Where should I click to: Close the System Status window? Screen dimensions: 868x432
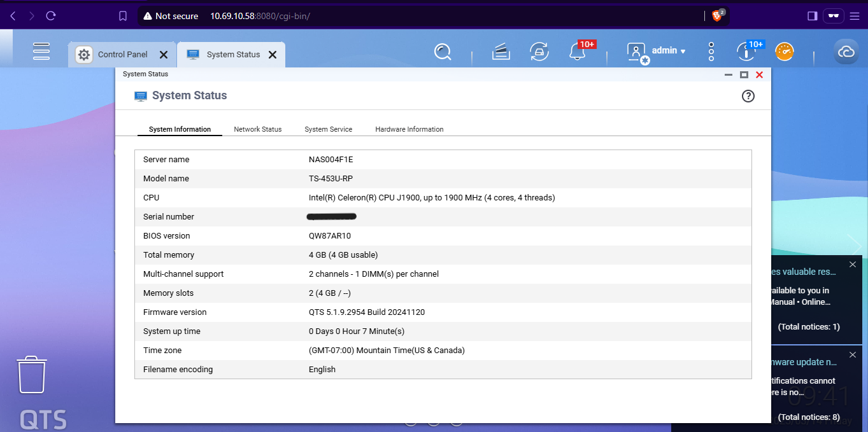[759, 74]
